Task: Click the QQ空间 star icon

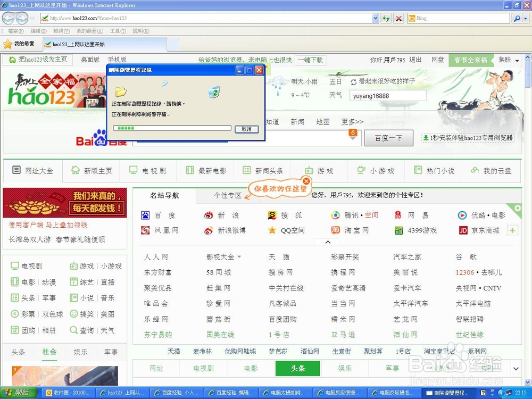Action: (272, 231)
